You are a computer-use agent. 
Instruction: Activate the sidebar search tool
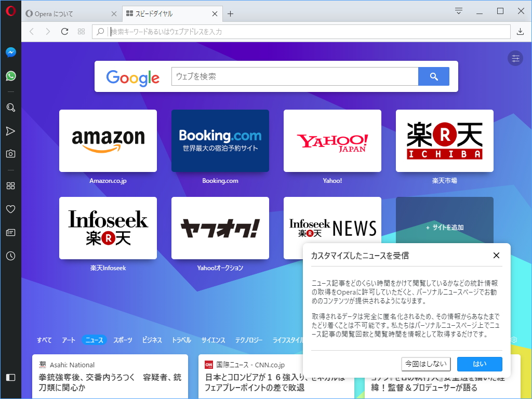10,108
